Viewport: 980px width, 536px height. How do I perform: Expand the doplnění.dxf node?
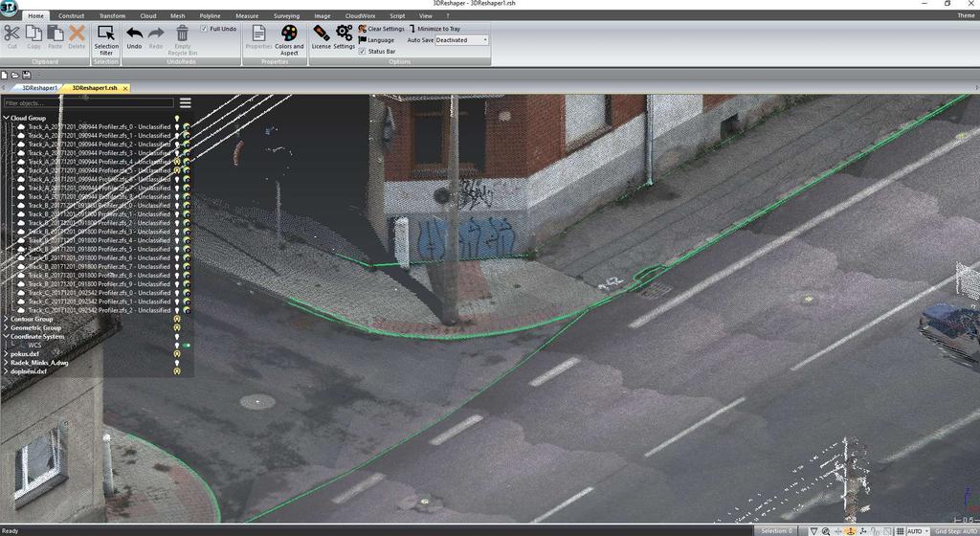pos(6,371)
